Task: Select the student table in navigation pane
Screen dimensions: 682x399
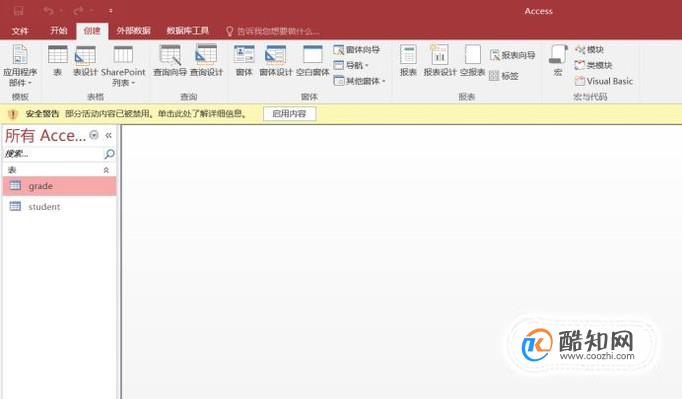Action: pos(59,207)
